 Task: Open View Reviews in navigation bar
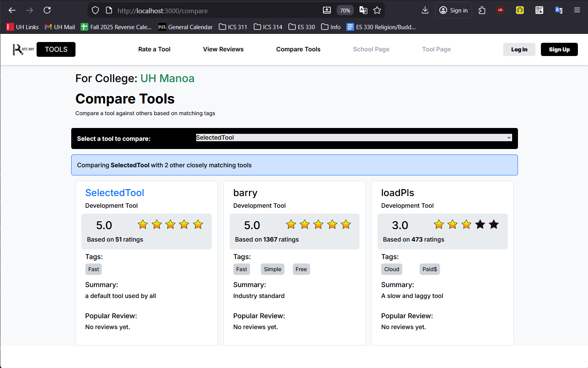pos(223,49)
